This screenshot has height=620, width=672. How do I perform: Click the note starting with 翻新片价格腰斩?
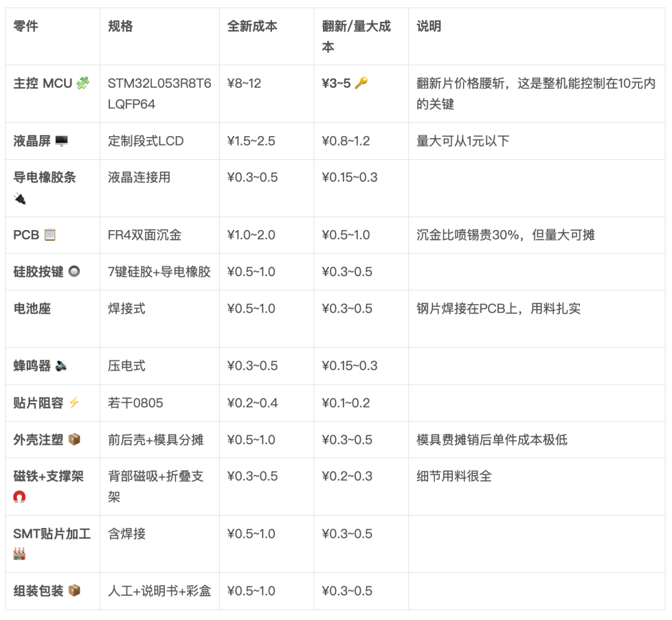point(536,93)
